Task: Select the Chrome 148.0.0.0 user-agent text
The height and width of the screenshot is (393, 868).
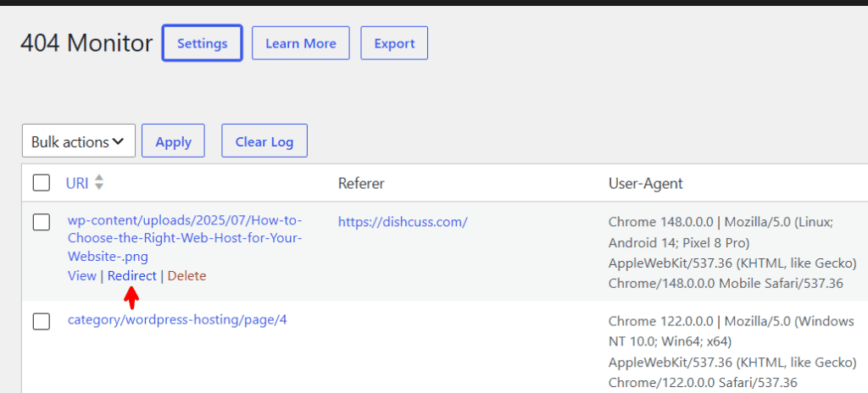Action: 732,253
